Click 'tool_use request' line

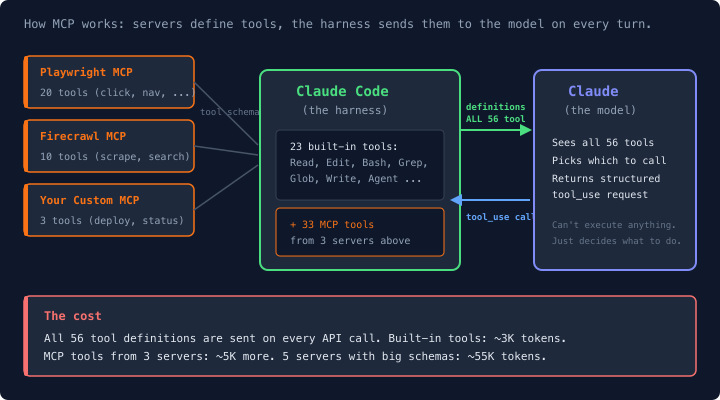pos(600,195)
